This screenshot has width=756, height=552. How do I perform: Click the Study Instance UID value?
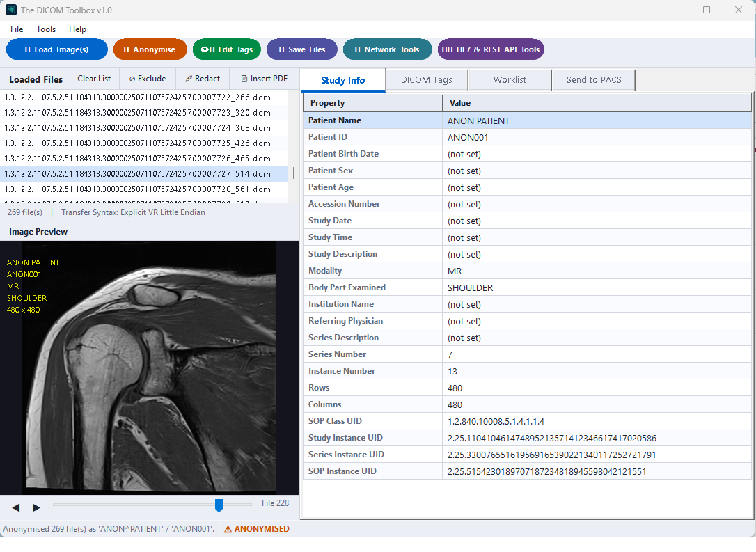click(x=551, y=439)
